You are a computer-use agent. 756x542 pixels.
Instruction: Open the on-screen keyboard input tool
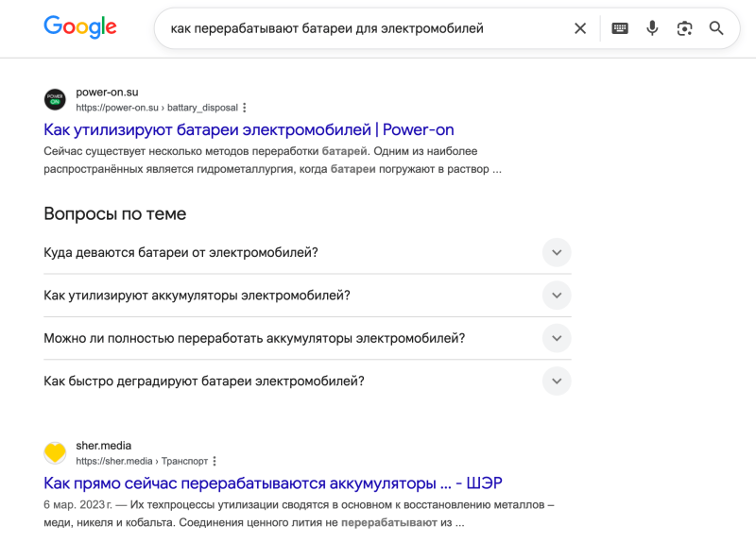point(620,28)
